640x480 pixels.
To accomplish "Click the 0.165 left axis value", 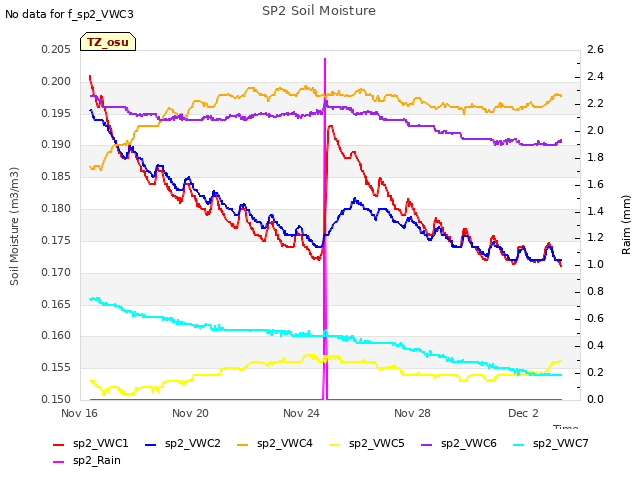I will pos(56,304).
